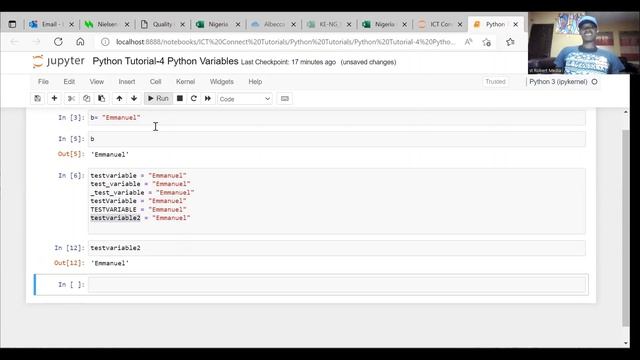The width and height of the screenshot is (640, 360).
Task: Open the Edit menu
Action: 69,82
